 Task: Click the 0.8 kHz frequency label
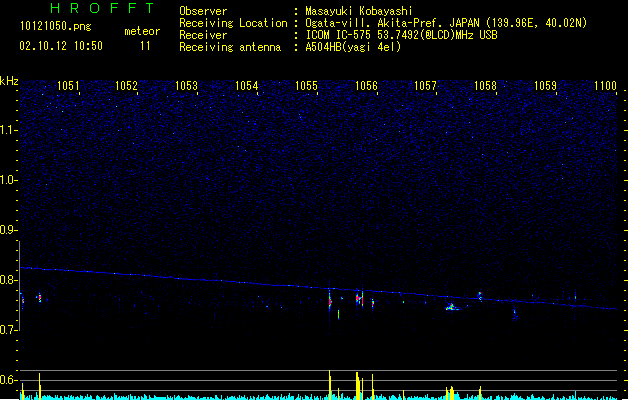8,280
